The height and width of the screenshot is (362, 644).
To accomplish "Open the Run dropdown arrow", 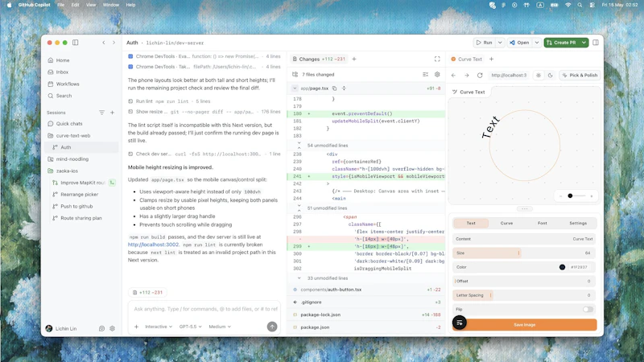I will [500, 43].
